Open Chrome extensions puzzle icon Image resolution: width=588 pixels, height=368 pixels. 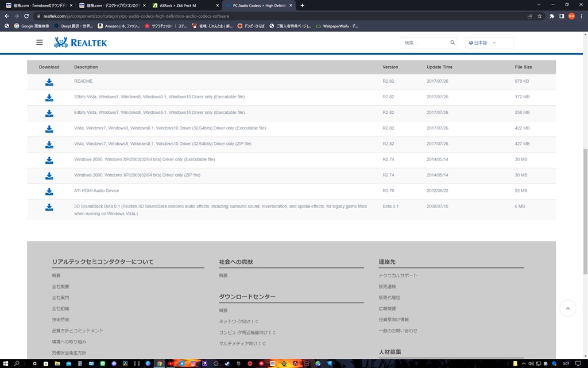[552, 16]
